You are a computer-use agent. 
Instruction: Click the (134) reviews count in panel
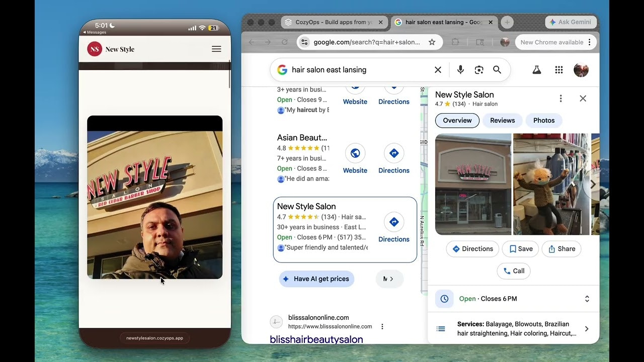coord(459,104)
